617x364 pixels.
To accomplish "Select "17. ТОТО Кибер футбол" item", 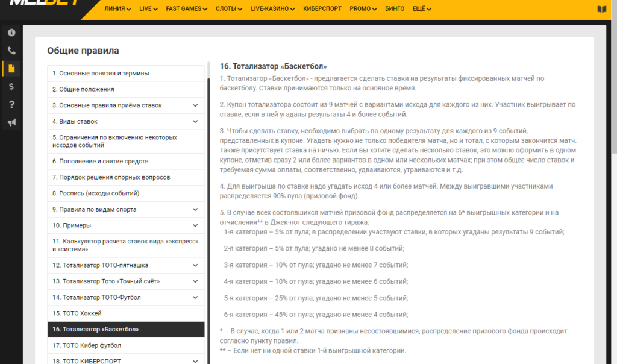I will click(126, 345).
